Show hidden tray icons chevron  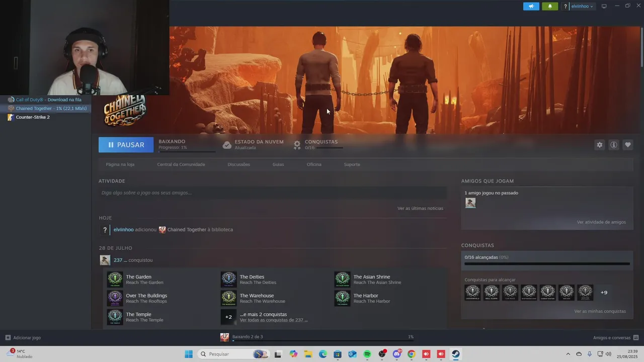[568, 354]
